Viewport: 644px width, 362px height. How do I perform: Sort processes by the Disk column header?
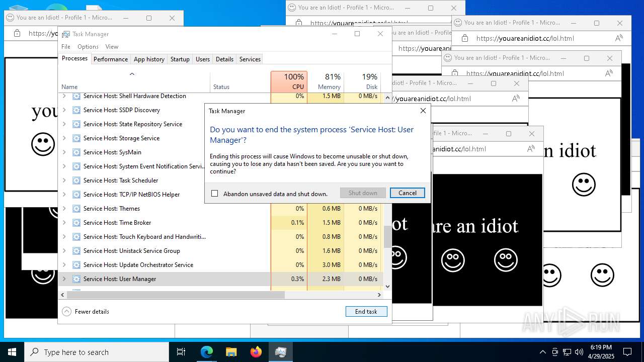(x=362, y=81)
